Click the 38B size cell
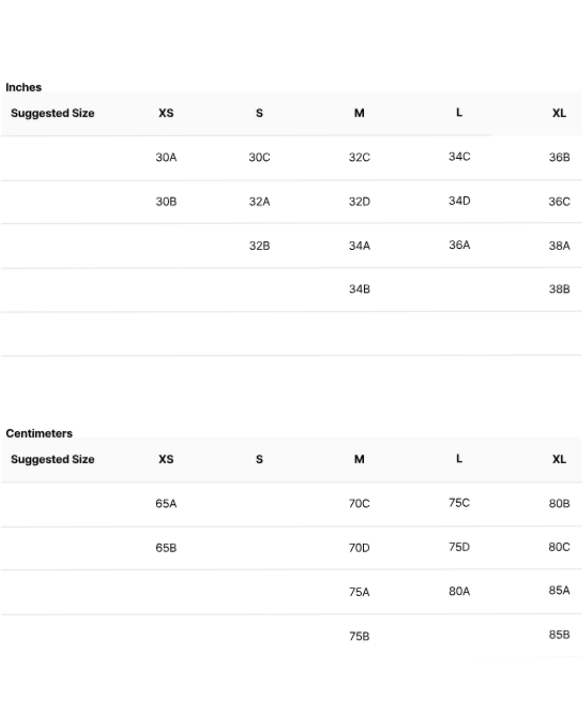Viewport: 582px width, 728px height. point(559,289)
